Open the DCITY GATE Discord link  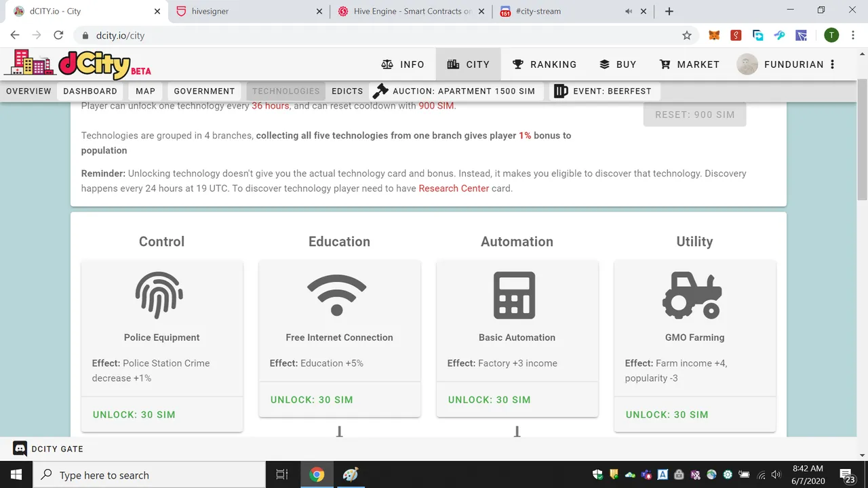pos(48,449)
